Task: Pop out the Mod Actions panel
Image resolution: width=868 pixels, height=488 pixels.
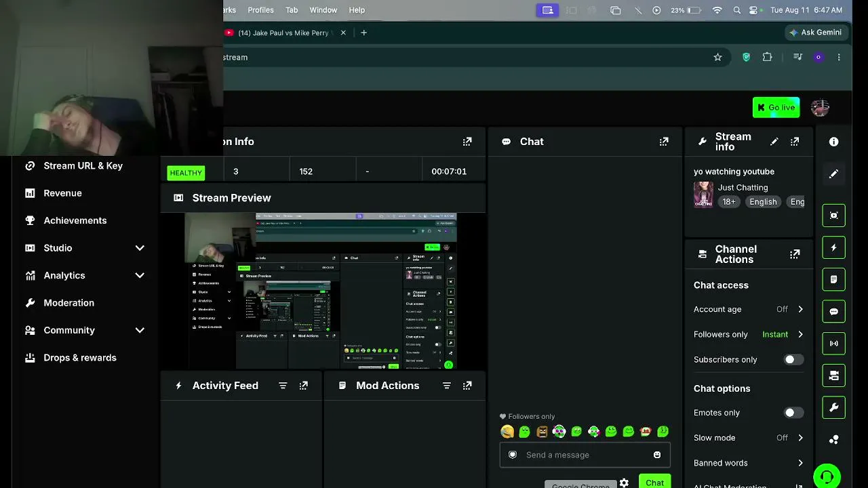Action: (x=467, y=386)
